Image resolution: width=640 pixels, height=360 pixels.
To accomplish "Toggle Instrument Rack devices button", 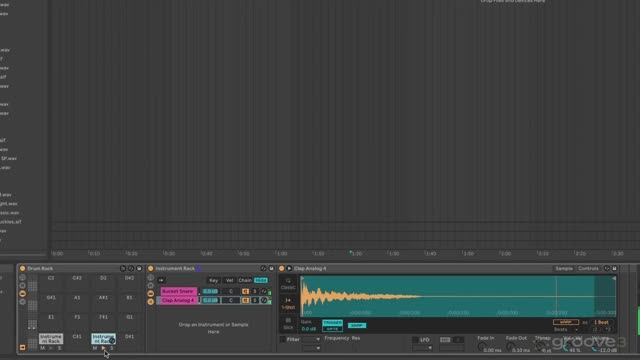I will coord(151,302).
